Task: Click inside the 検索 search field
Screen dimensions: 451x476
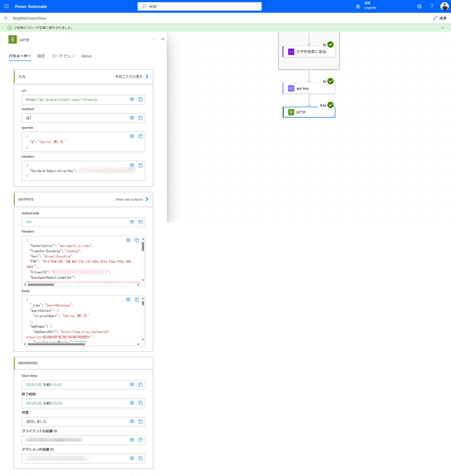Action: 199,6
